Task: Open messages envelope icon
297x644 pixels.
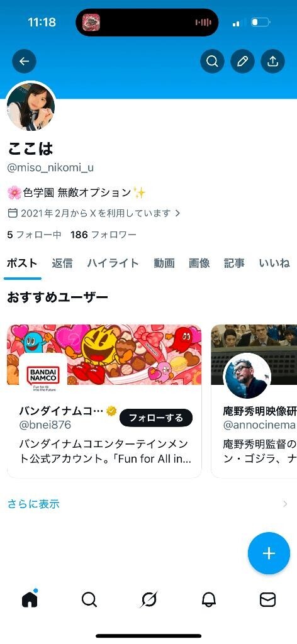Action: tap(268, 600)
